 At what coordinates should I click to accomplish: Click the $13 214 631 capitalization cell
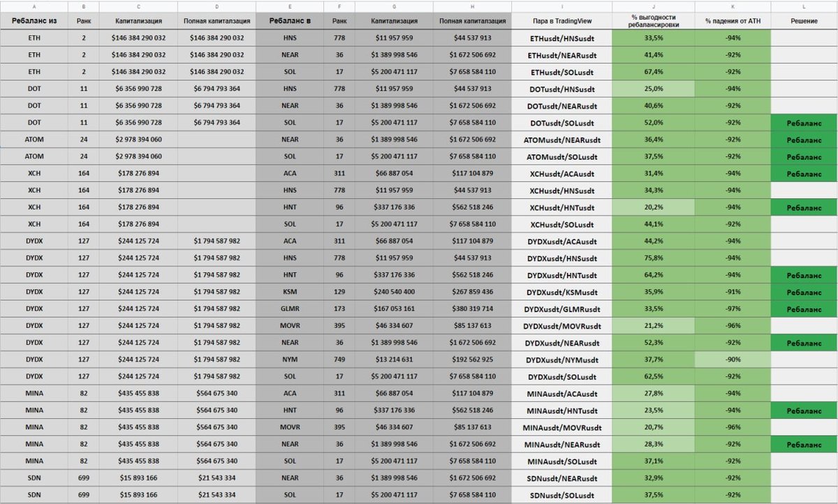coord(394,360)
